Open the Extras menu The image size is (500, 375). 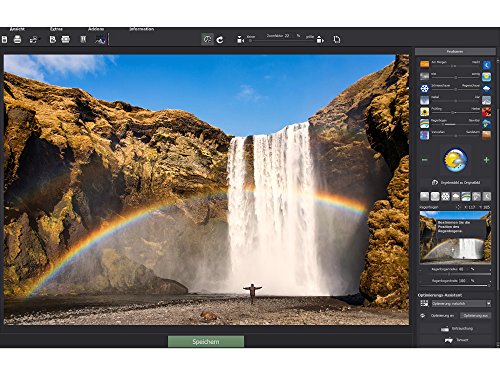(56, 29)
